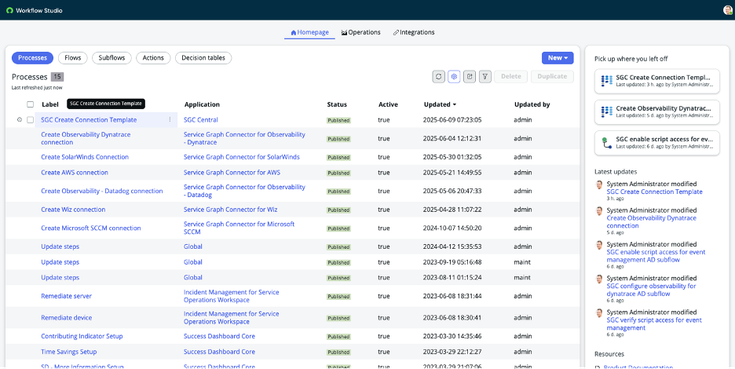Select the Flows filter pill
Screen dimensions: 735x369
[73, 58]
